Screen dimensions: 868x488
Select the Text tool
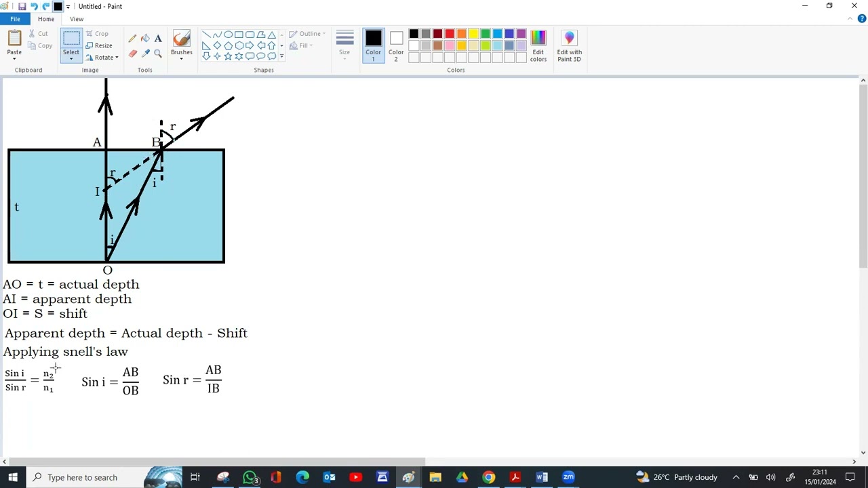[x=158, y=39]
